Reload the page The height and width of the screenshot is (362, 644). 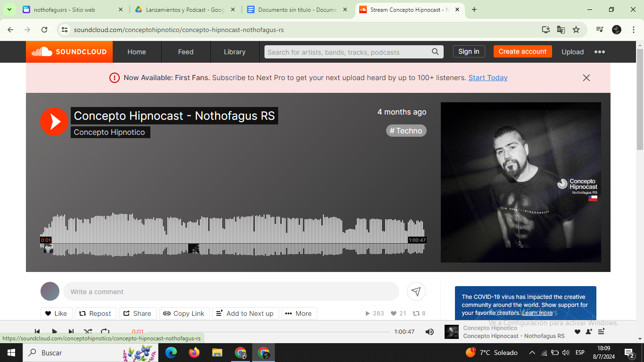pyautogui.click(x=44, y=30)
